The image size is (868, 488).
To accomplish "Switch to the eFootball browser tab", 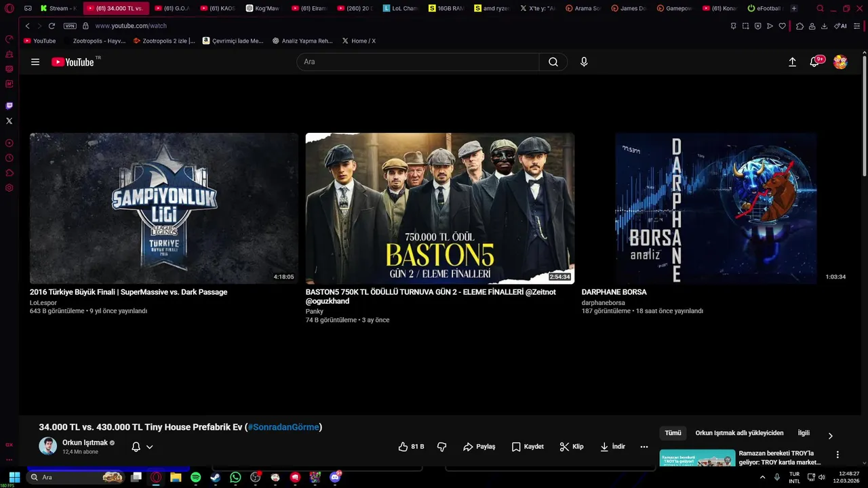I will coord(764,8).
